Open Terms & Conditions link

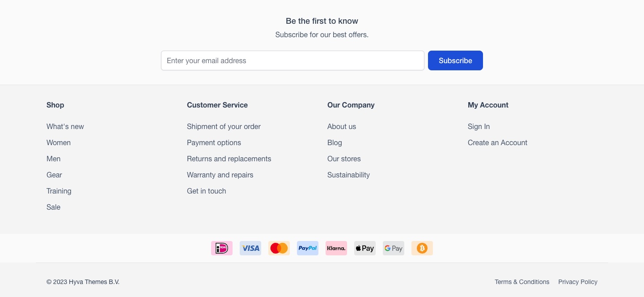[x=522, y=282]
